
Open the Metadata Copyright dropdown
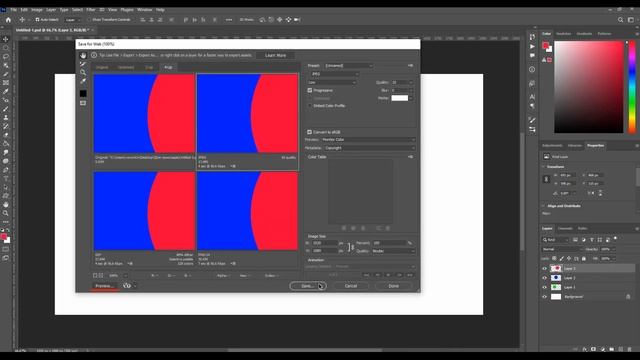pos(370,148)
